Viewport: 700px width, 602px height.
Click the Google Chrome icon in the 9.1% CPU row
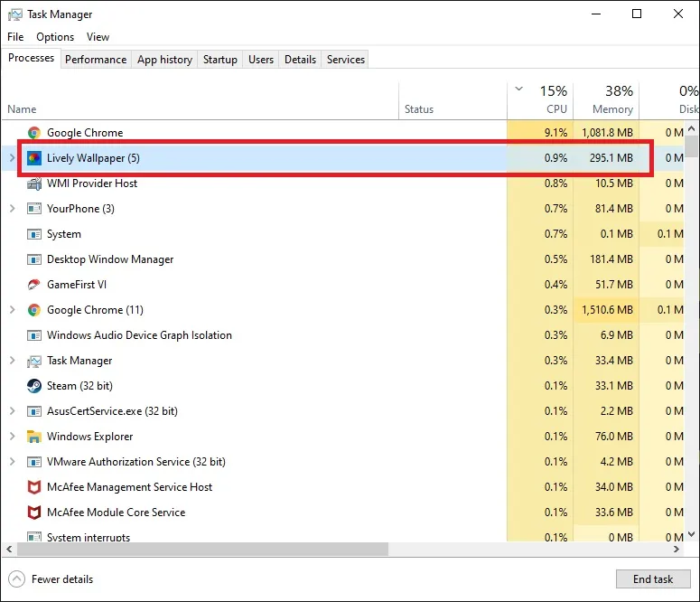pos(34,133)
